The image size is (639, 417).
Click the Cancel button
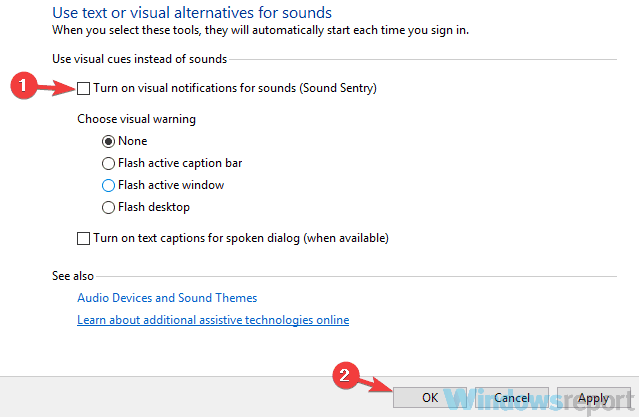coord(511,397)
